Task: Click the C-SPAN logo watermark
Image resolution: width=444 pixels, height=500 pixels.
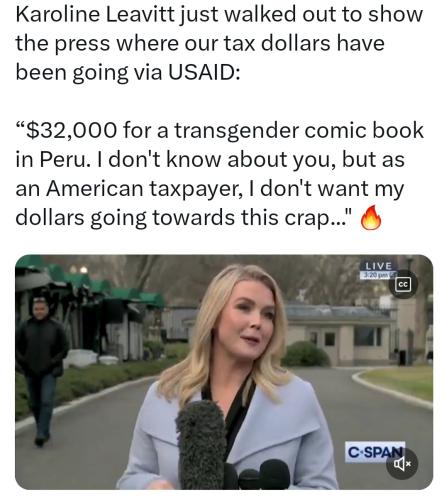Action: coord(373,452)
